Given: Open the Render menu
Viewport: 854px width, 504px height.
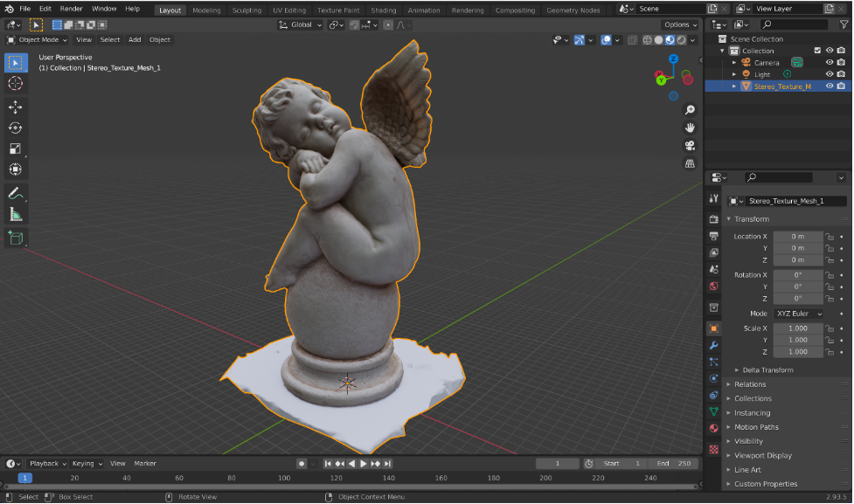Looking at the screenshot, I should click(71, 8).
